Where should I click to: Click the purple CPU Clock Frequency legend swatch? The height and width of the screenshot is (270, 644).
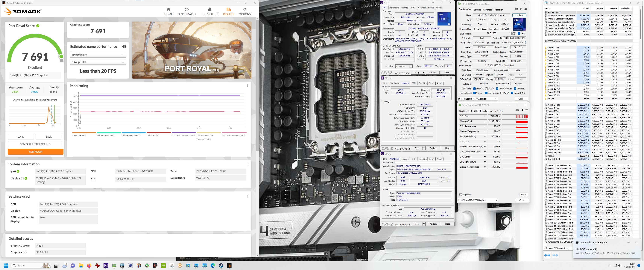pos(183,133)
